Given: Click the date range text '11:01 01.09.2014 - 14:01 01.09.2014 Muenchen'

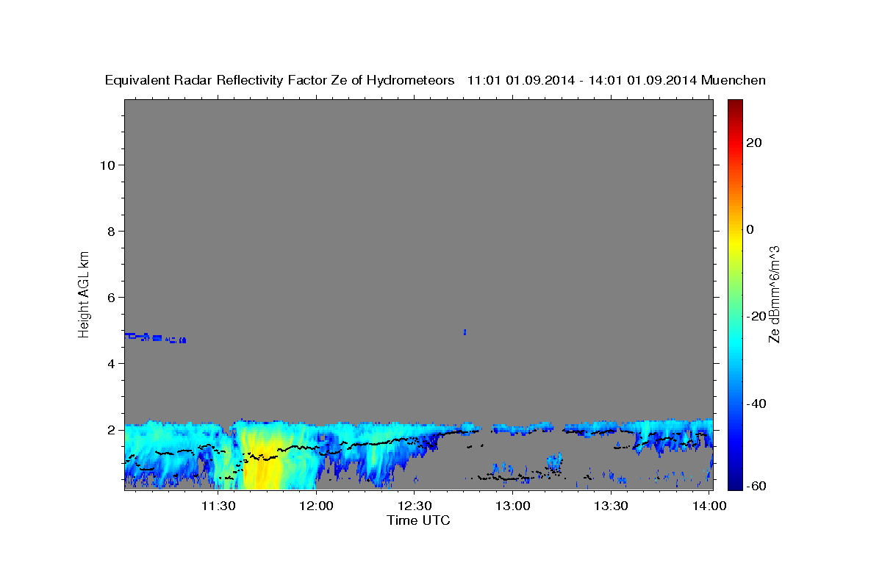Looking at the screenshot, I should point(617,81).
